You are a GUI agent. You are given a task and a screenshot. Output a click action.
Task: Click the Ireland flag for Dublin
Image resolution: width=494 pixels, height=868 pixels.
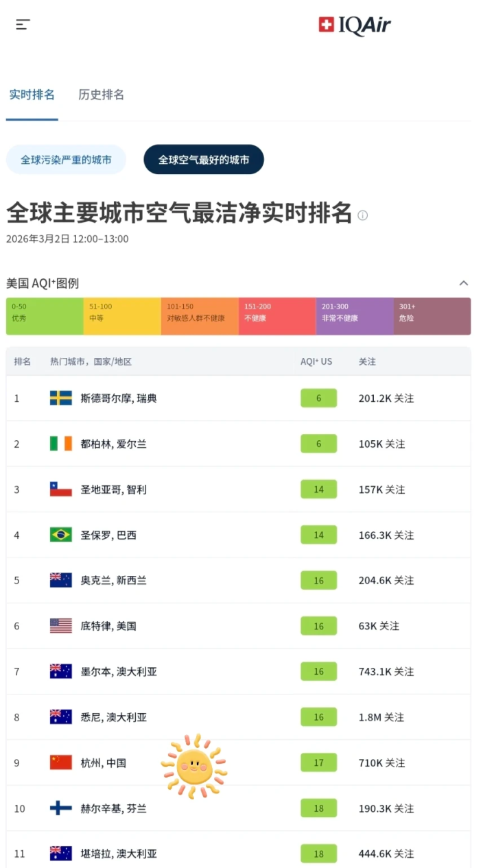point(61,444)
